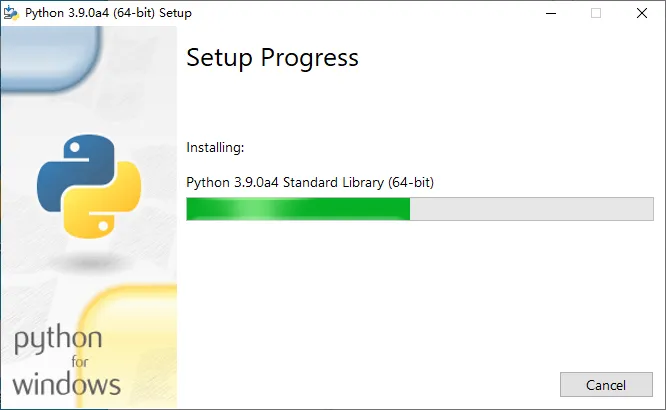The image size is (666, 410).
Task: Click the window title text Python 3.9.0a4 (64-bit) Setup
Action: [108, 13]
